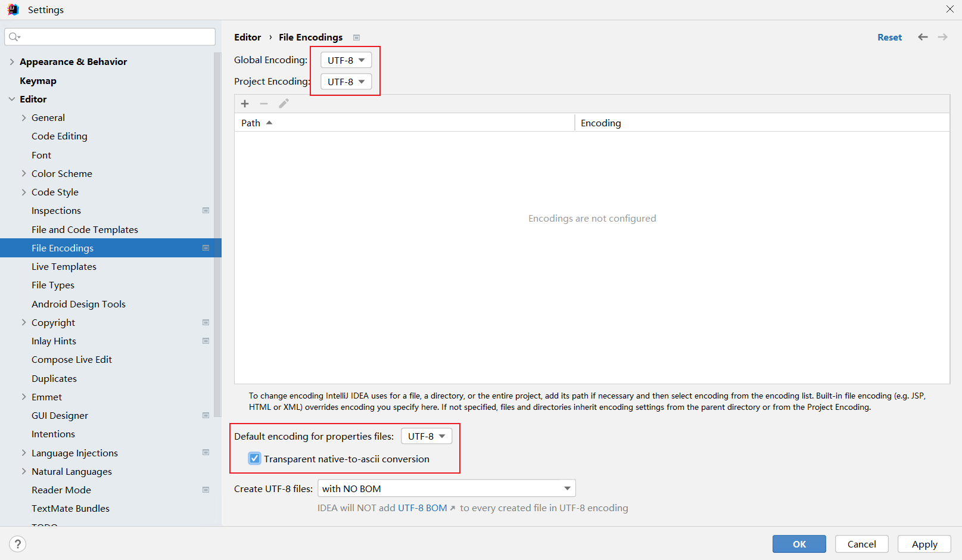Open Code Editing settings
Image resolution: width=962 pixels, height=560 pixels.
click(x=60, y=136)
